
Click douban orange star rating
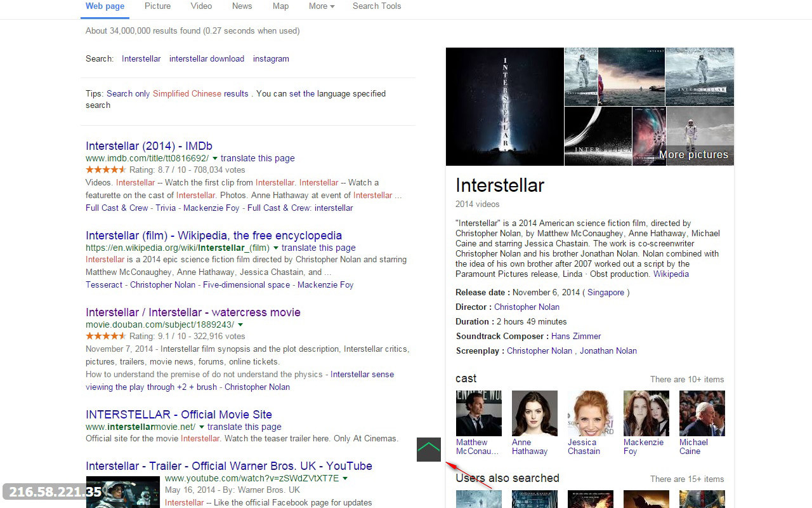tap(106, 337)
